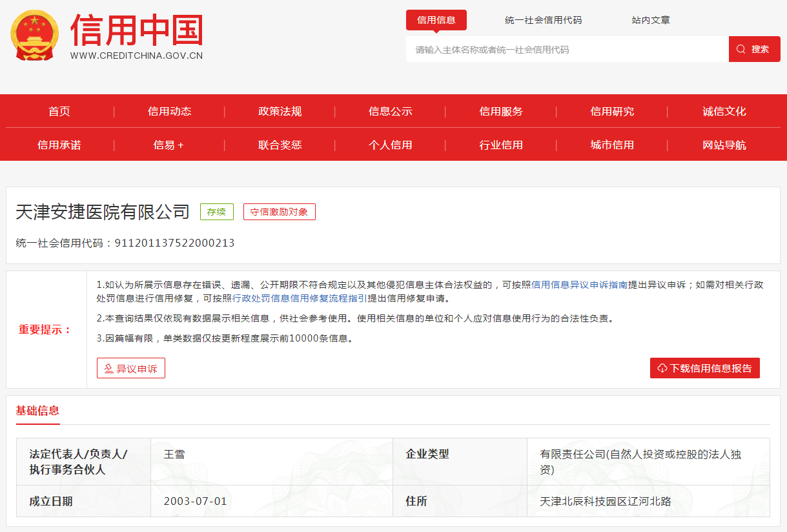Click notice item 3 about 10000条信息

pos(226,338)
